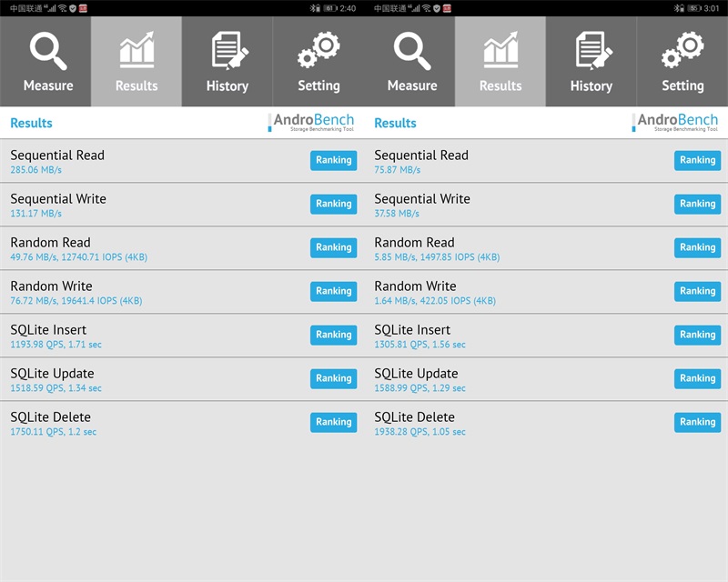Open the Setting gears icon in left screenshot

click(x=318, y=51)
